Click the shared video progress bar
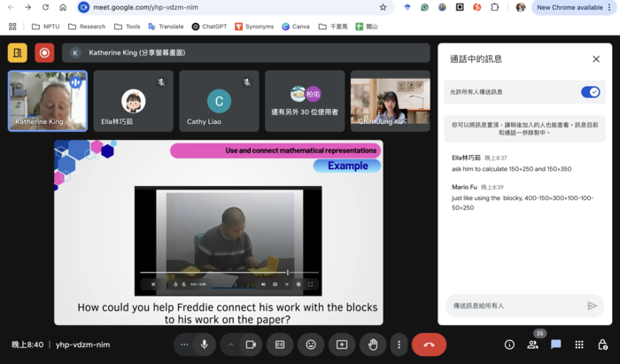620x364 pixels. tap(229, 272)
